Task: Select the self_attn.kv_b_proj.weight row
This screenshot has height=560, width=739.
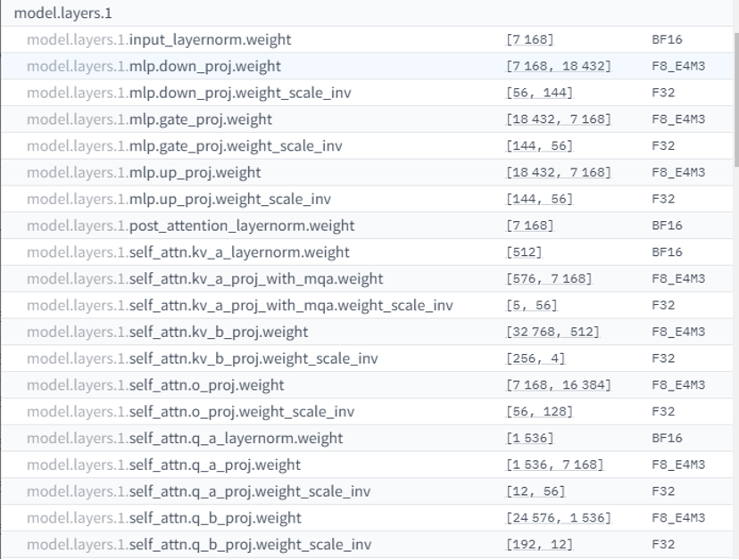Action: pyautogui.click(x=367, y=332)
